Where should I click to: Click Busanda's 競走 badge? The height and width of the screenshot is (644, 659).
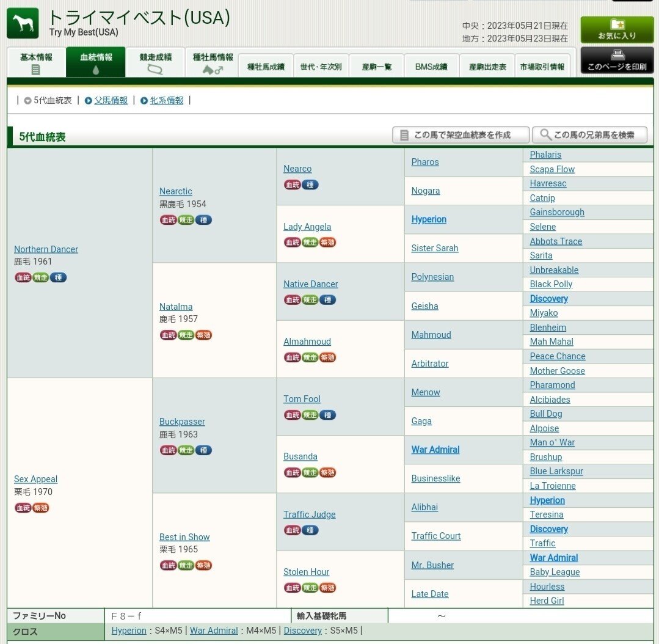[x=310, y=472]
